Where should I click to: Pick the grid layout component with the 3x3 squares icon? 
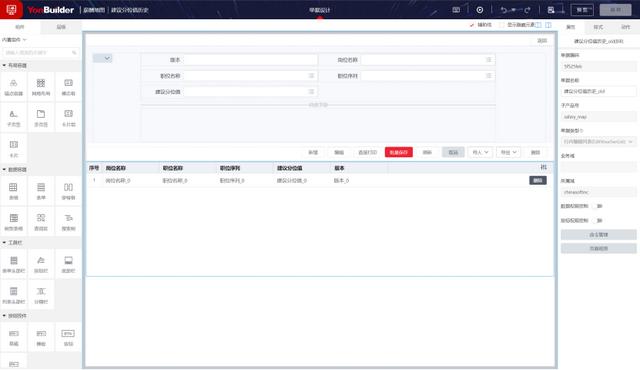[x=41, y=87]
